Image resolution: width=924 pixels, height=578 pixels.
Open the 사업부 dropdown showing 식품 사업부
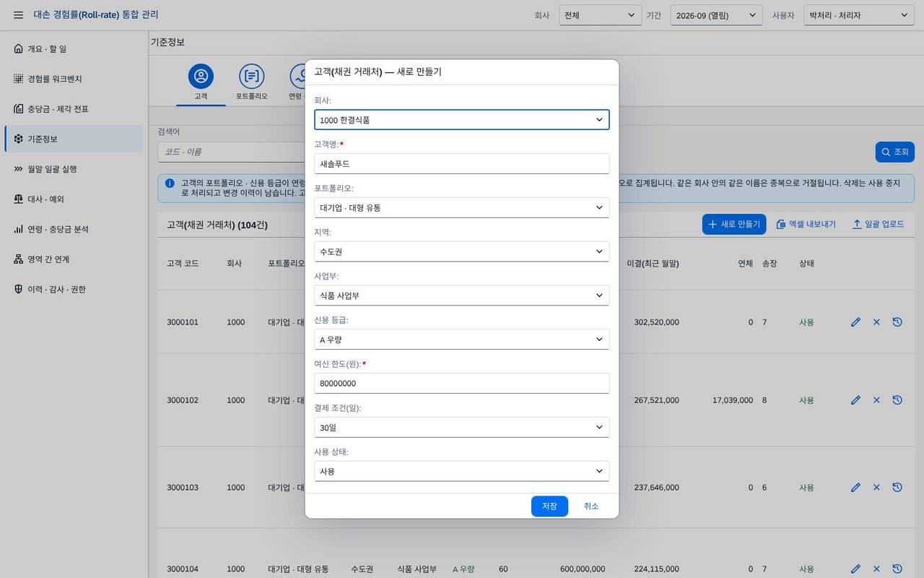click(x=462, y=296)
